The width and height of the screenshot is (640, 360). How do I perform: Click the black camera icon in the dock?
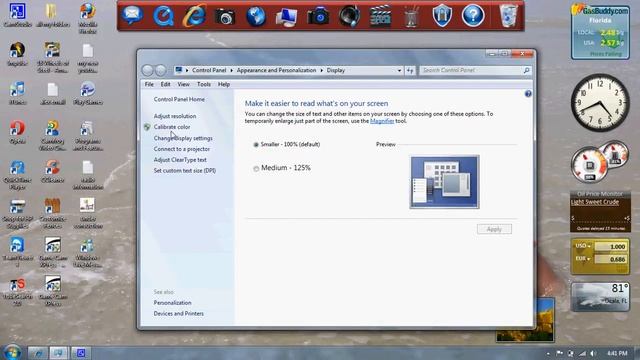(224, 17)
